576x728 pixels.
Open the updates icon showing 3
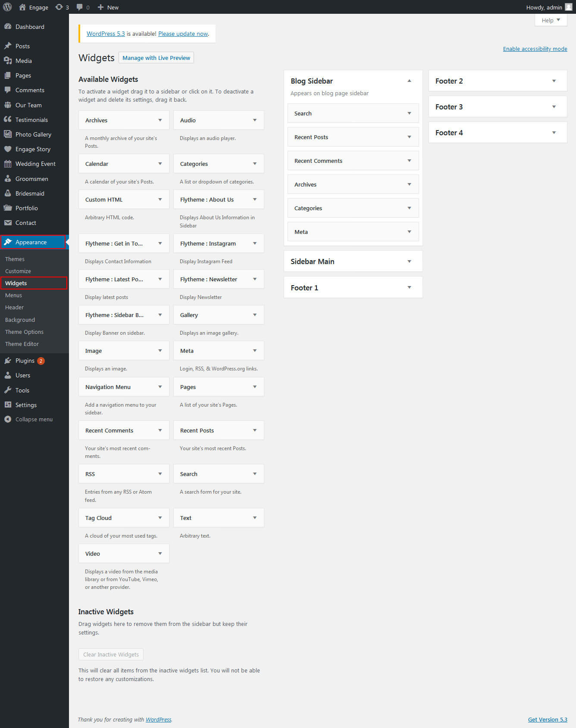[x=59, y=7]
